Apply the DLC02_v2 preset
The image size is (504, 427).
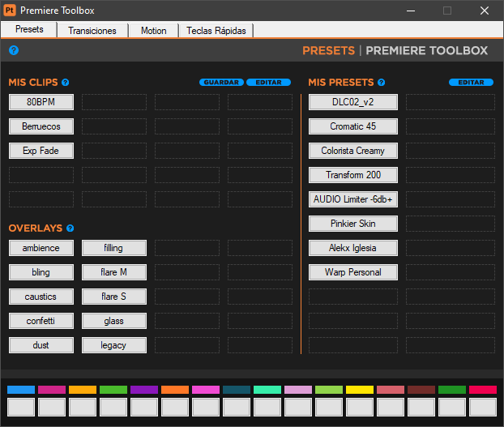pyautogui.click(x=353, y=102)
